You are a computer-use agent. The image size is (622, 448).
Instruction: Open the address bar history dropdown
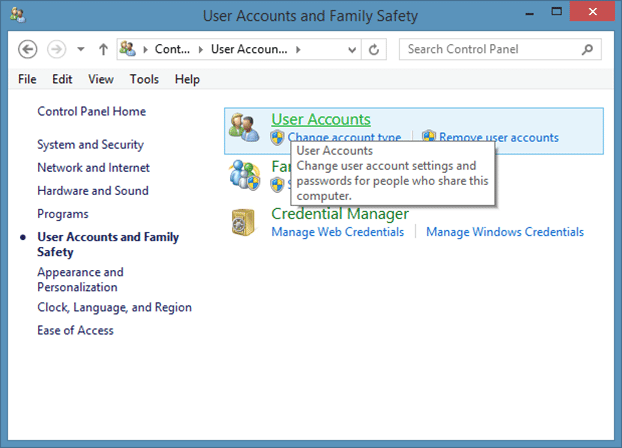point(351,50)
